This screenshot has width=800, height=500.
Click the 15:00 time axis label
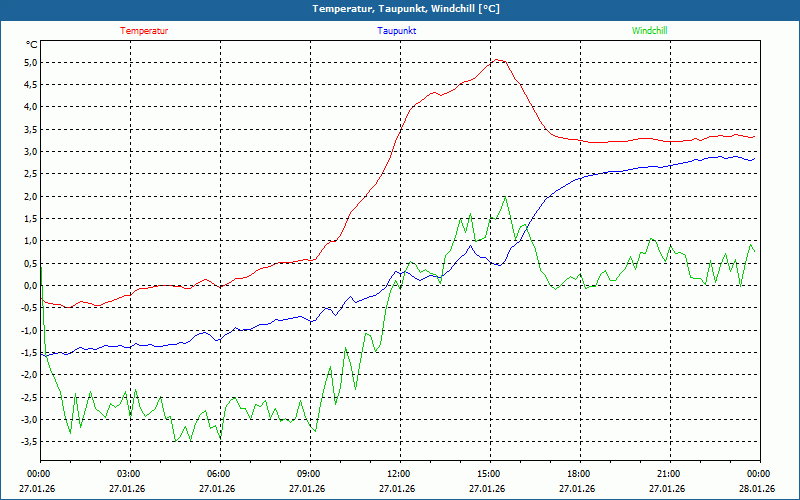pos(490,474)
